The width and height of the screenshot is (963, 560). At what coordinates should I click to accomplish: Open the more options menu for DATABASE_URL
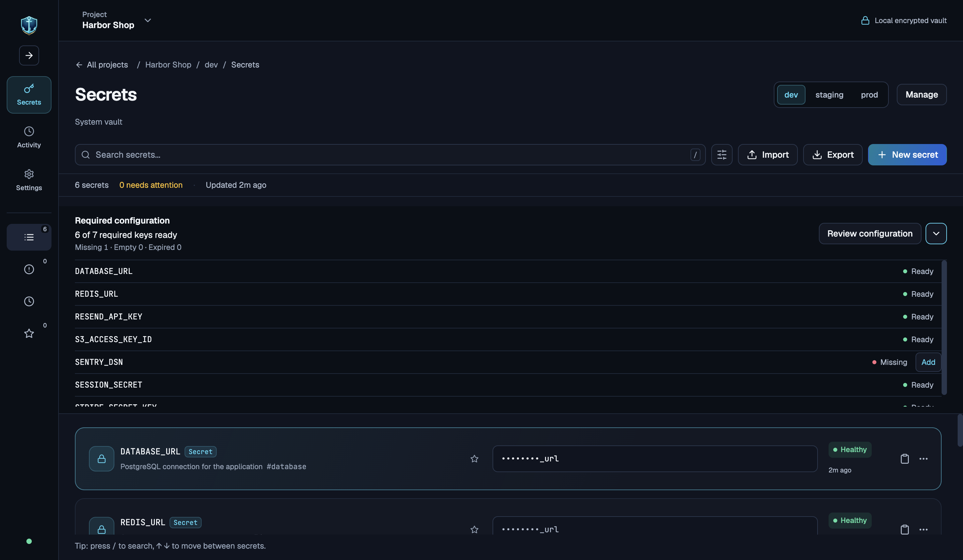(x=923, y=459)
